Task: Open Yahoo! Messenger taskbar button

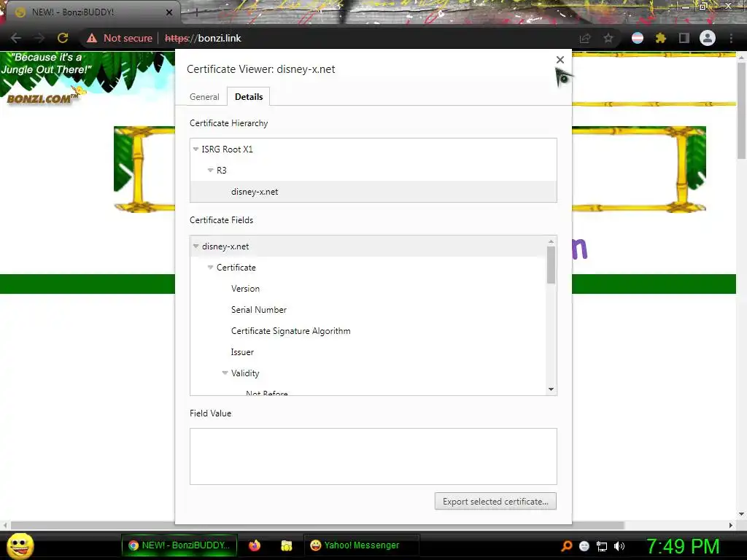Action: click(361, 545)
